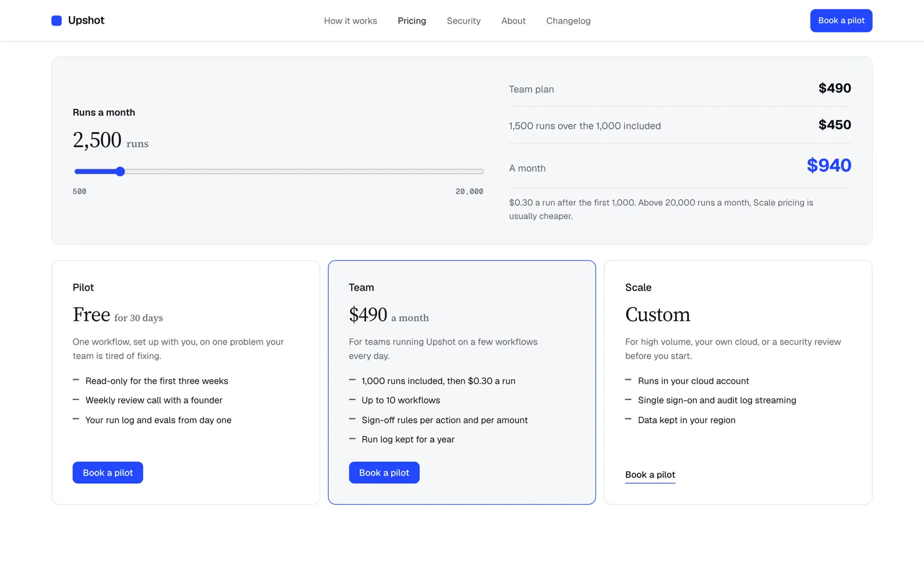Click the $450 overage amount

tap(834, 125)
